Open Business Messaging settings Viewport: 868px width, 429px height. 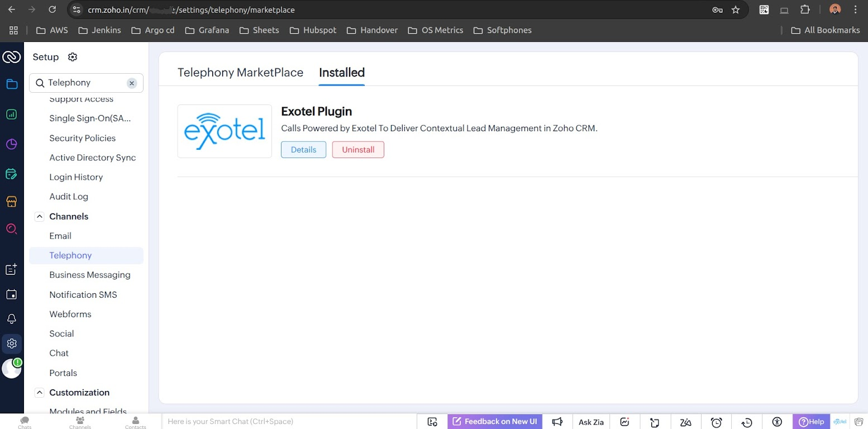pos(90,275)
